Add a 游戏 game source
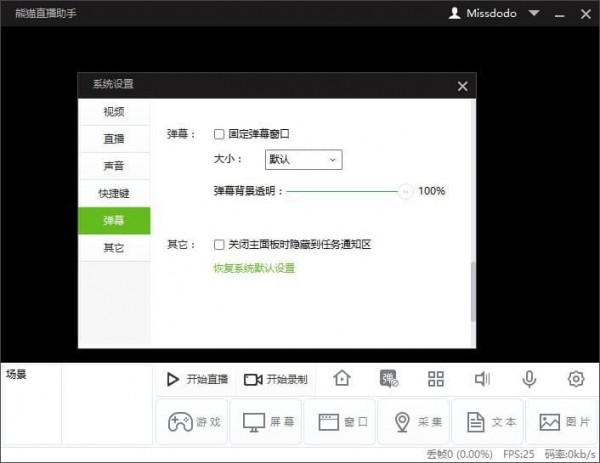Image resolution: width=600 pixels, height=463 pixels. [x=190, y=422]
